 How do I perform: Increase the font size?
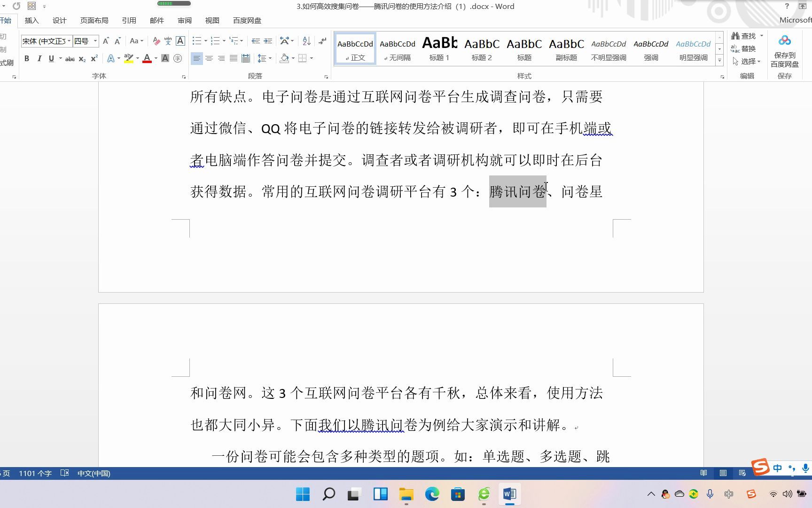point(106,41)
